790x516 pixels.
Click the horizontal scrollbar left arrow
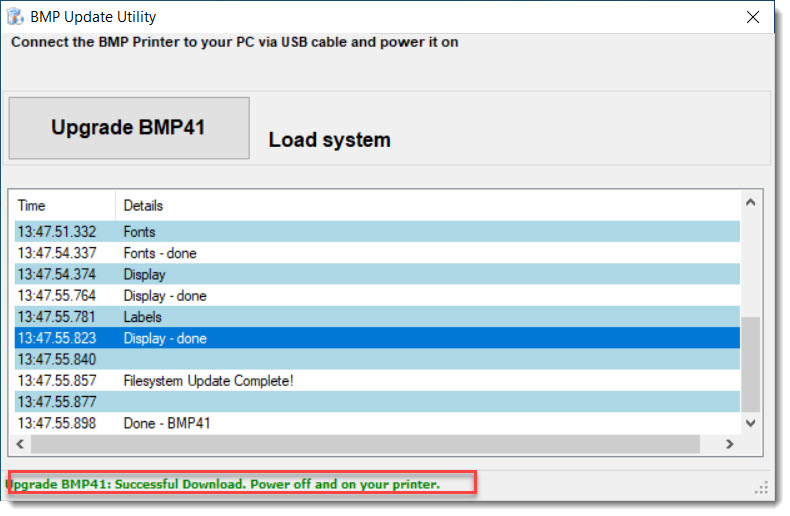pyautogui.click(x=21, y=444)
